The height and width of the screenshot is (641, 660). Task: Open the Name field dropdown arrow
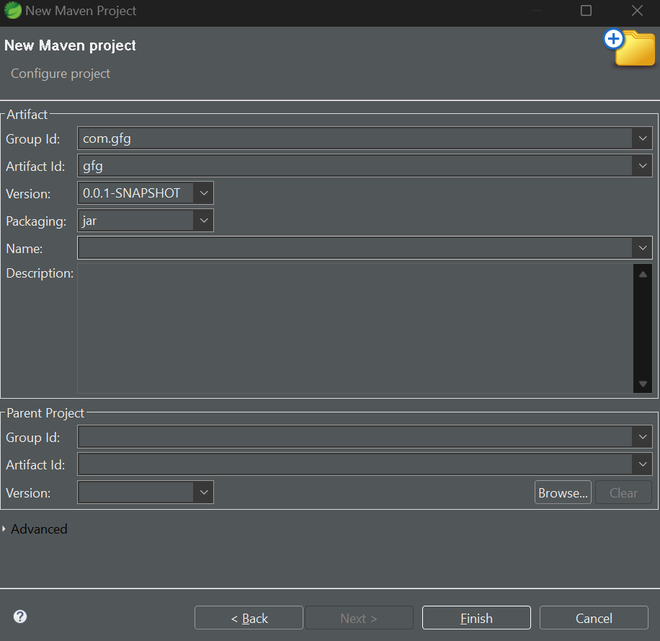pyautogui.click(x=641, y=248)
